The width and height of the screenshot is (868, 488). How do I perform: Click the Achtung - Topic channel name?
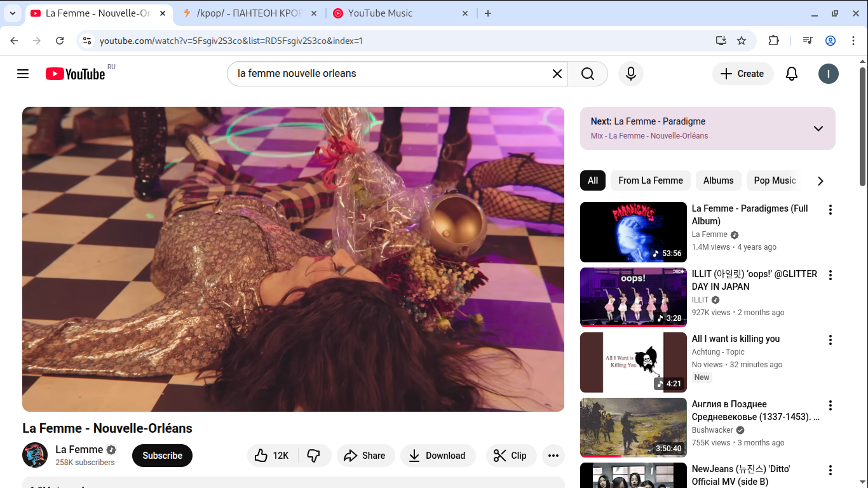(718, 352)
